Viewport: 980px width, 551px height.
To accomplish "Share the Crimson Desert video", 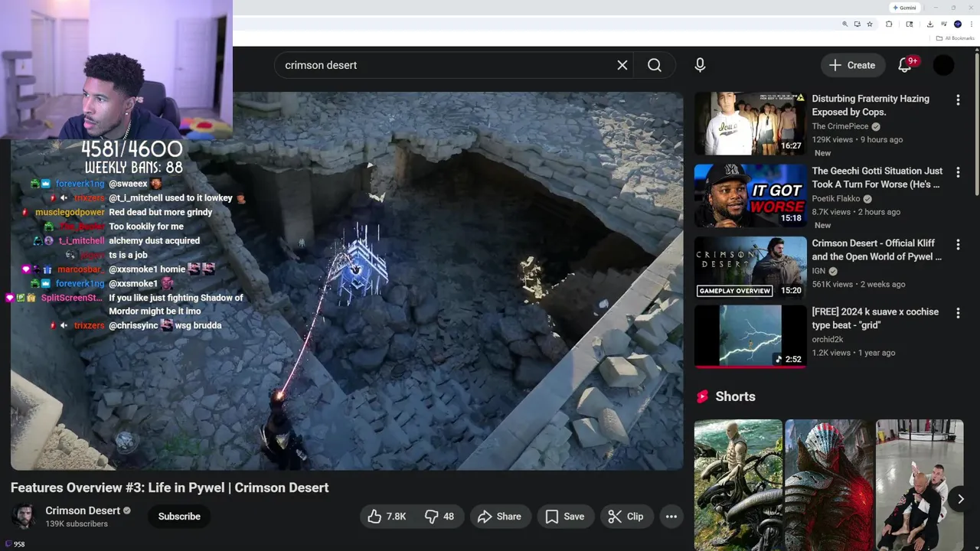I will coord(499,517).
